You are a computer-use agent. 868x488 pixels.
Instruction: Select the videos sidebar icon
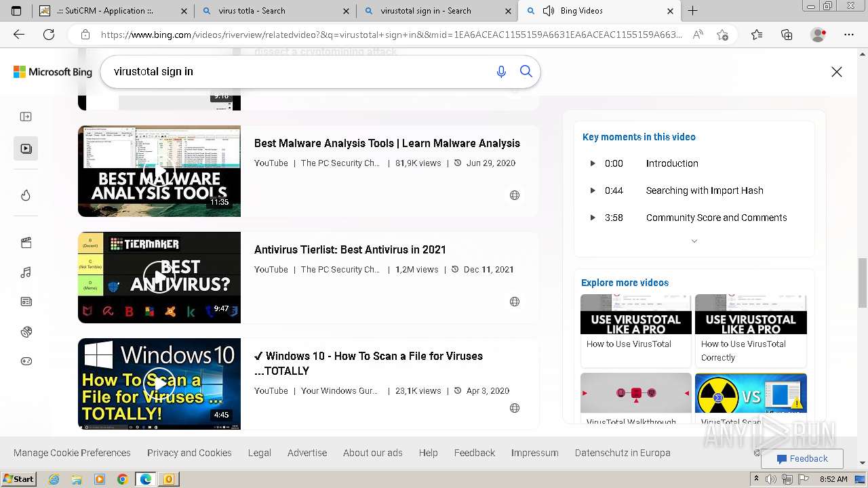(26, 148)
